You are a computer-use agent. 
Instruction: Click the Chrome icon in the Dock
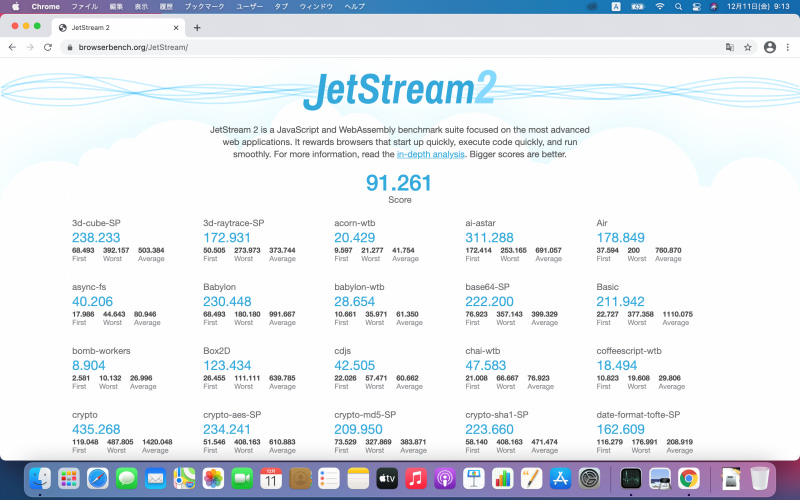click(688, 479)
